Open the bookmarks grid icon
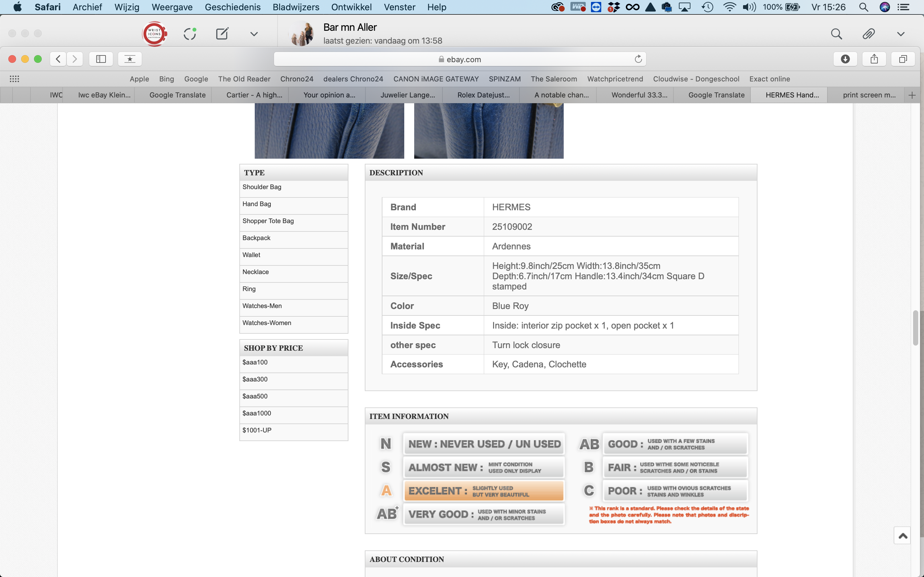This screenshot has width=924, height=577. click(x=14, y=79)
